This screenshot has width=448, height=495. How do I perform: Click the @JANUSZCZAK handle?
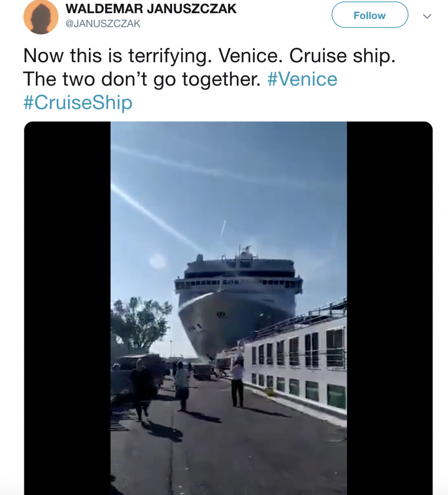103,24
